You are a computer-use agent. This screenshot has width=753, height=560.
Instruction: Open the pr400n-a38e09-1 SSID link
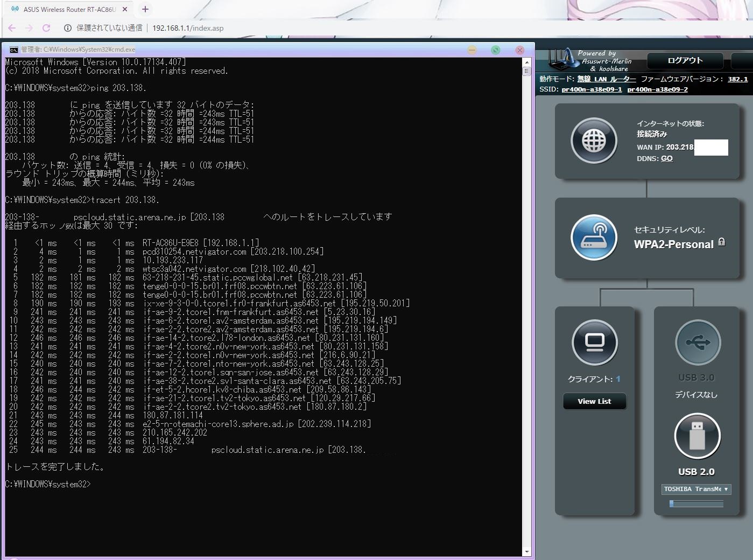[x=592, y=89]
